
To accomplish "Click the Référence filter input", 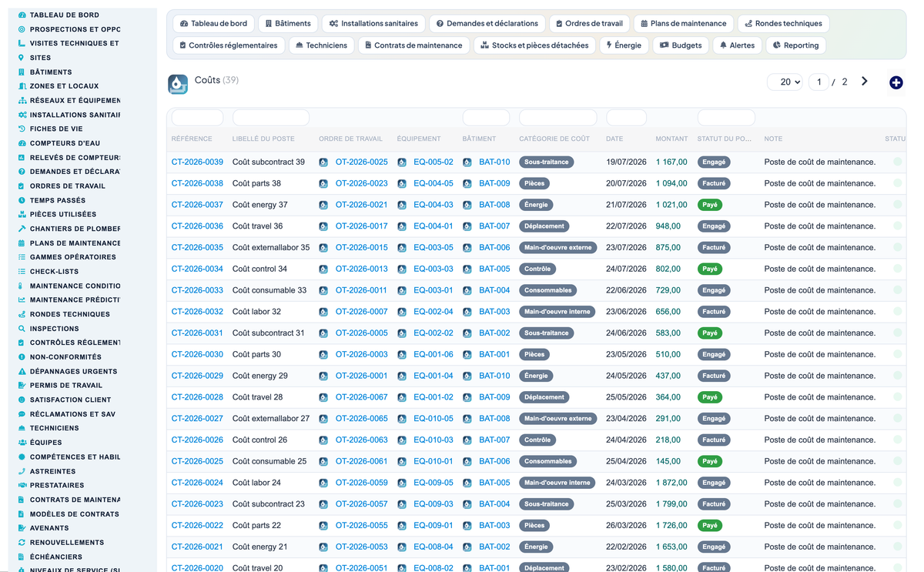I will pyautogui.click(x=197, y=118).
